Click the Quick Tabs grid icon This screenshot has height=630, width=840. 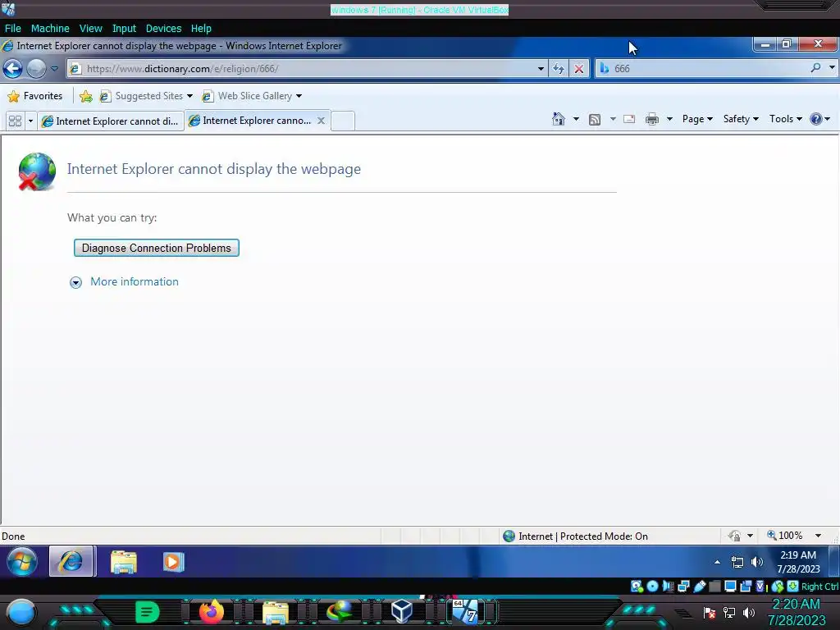[15, 121]
